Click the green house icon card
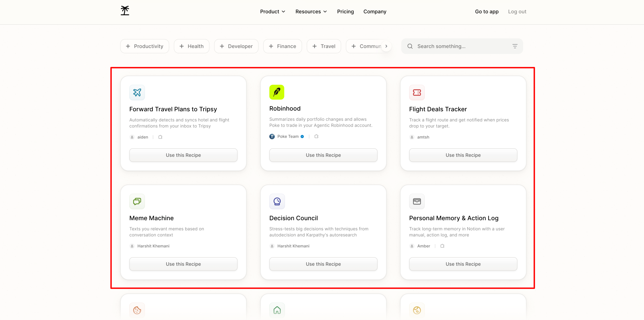Screen dimensions: 644x320 (x=277, y=310)
